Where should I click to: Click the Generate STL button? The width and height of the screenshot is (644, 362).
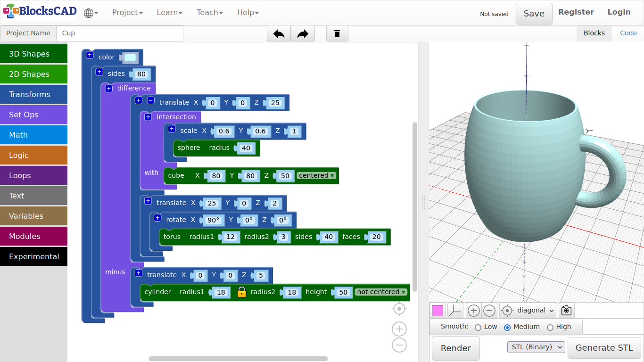604,348
